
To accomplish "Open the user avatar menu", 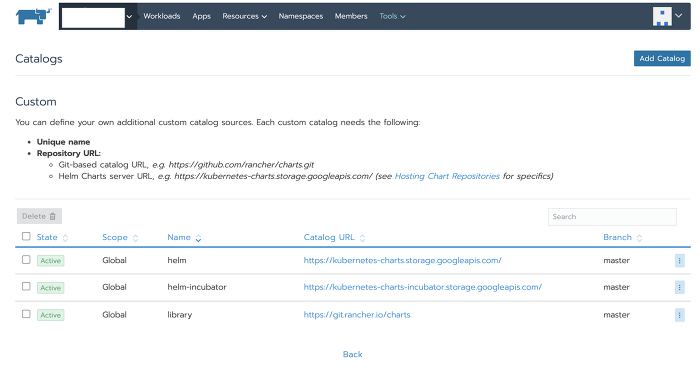I will point(667,16).
